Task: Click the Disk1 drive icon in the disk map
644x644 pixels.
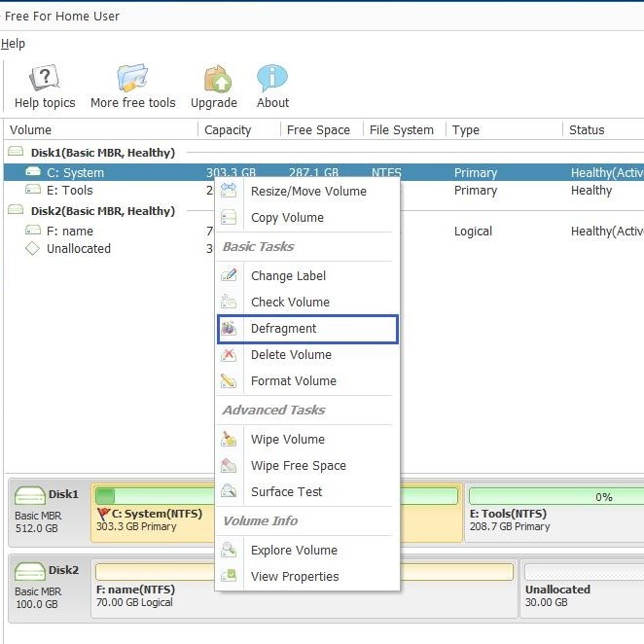Action: click(29, 496)
